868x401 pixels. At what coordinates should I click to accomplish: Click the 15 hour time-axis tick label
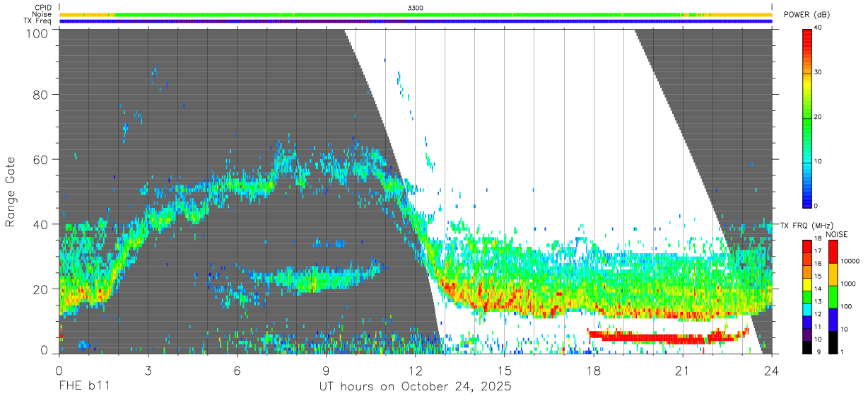(505, 370)
